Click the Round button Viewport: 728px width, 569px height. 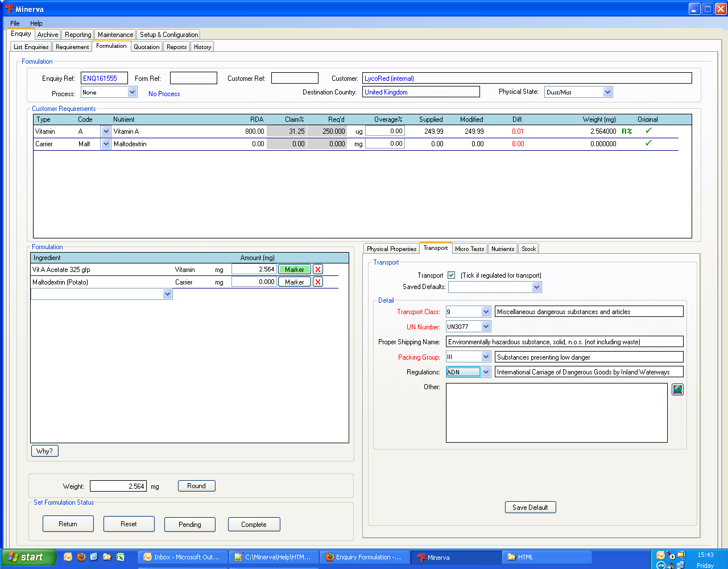196,486
